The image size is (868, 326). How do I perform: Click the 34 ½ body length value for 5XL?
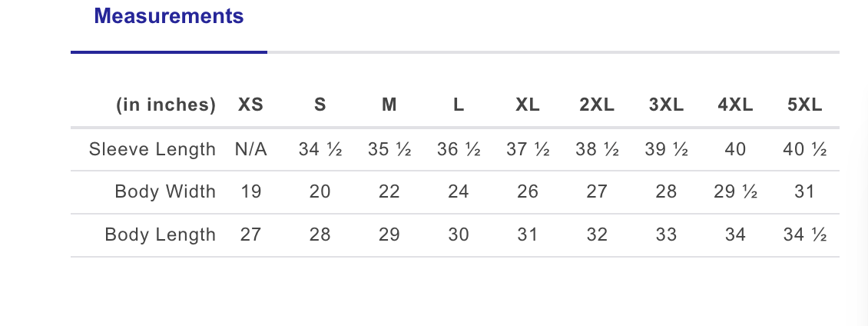804,235
